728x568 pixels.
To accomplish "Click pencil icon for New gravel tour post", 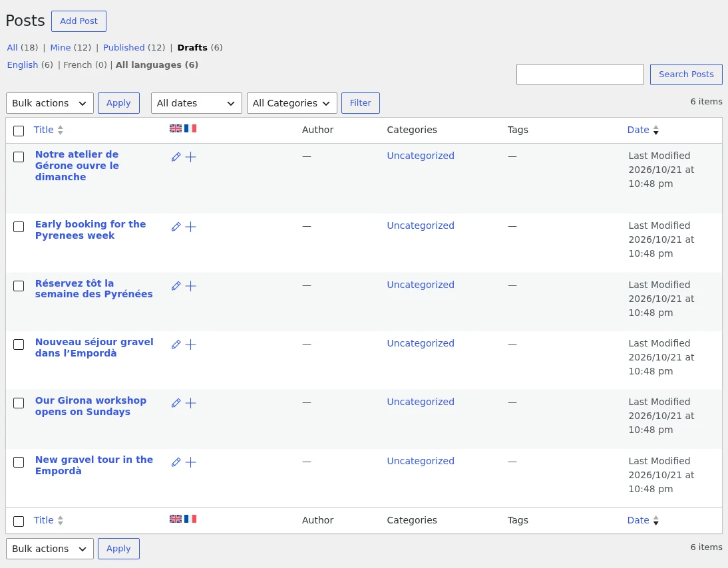I will [x=176, y=462].
